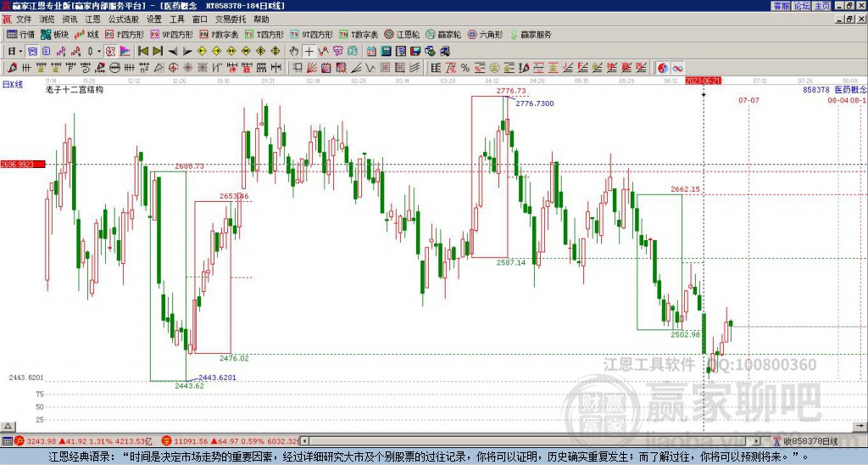Screen dimensions: 868x465
Task: Switch to K线 chart view
Action: pos(86,34)
